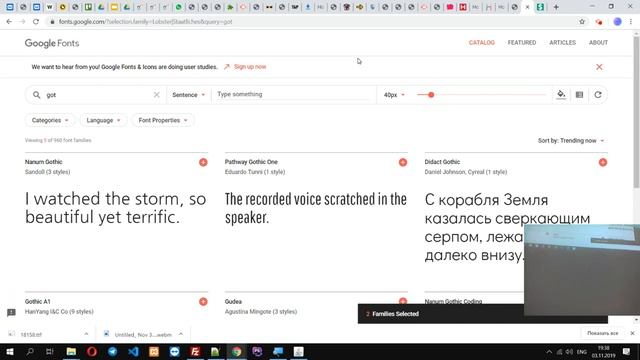Reload the browser page
This screenshot has width=640, height=360.
pos(36,22)
